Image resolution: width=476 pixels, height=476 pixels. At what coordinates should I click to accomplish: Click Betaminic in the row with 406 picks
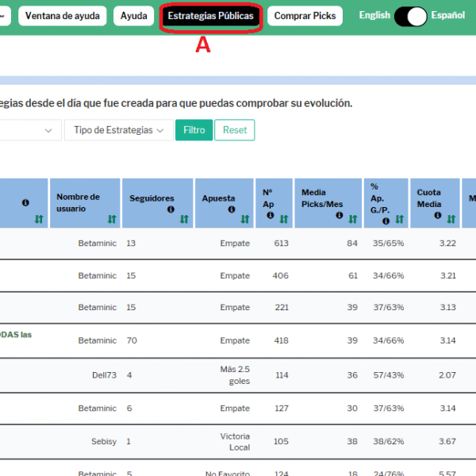click(97, 275)
